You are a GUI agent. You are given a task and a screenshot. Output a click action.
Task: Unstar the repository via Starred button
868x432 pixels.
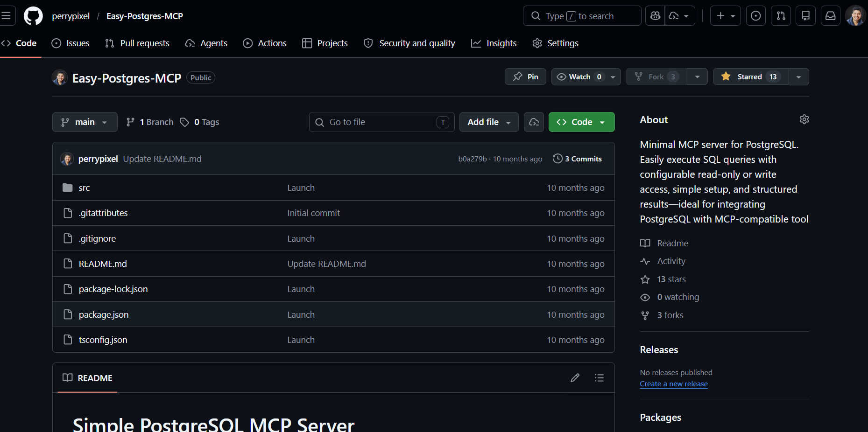[751, 77]
